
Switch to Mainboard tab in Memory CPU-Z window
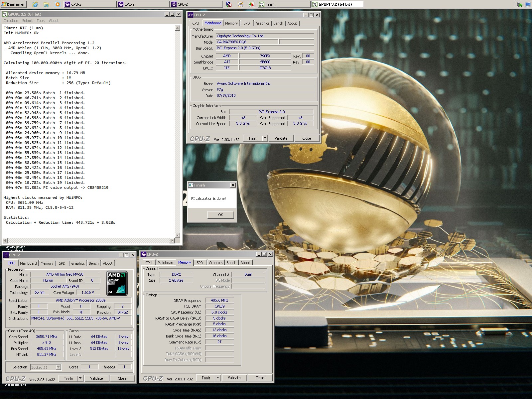pyautogui.click(x=166, y=263)
